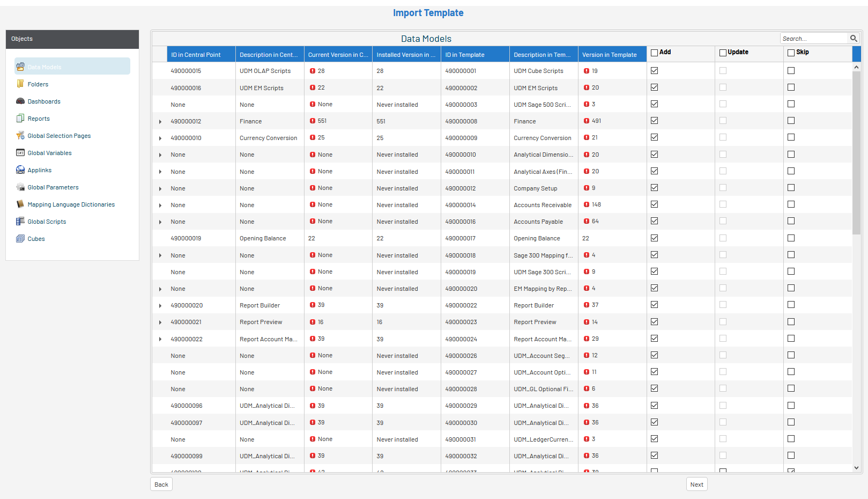Click into the Search input field
Screen dimensions: 868x499
click(813, 39)
